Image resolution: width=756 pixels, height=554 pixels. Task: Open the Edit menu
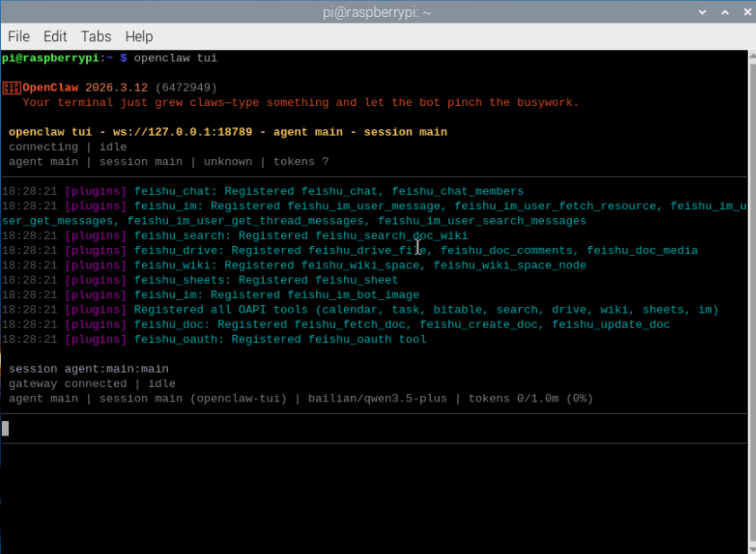tap(55, 37)
